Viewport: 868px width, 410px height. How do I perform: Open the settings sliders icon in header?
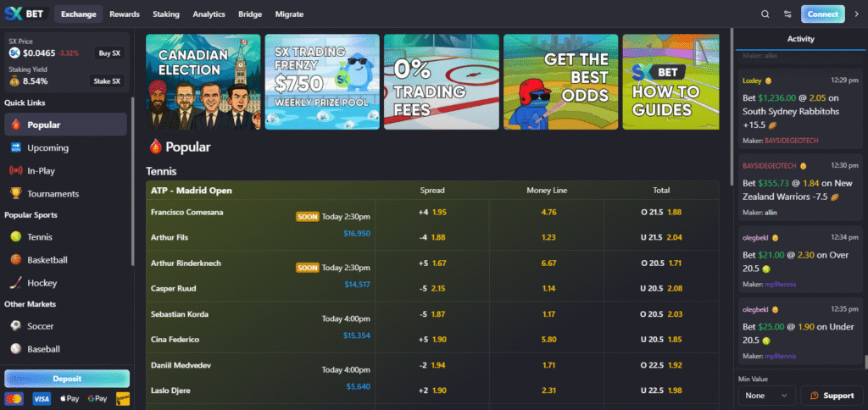coord(787,14)
